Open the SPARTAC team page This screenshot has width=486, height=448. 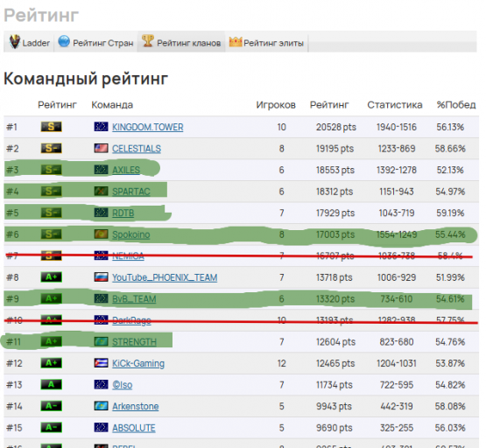pos(130,192)
